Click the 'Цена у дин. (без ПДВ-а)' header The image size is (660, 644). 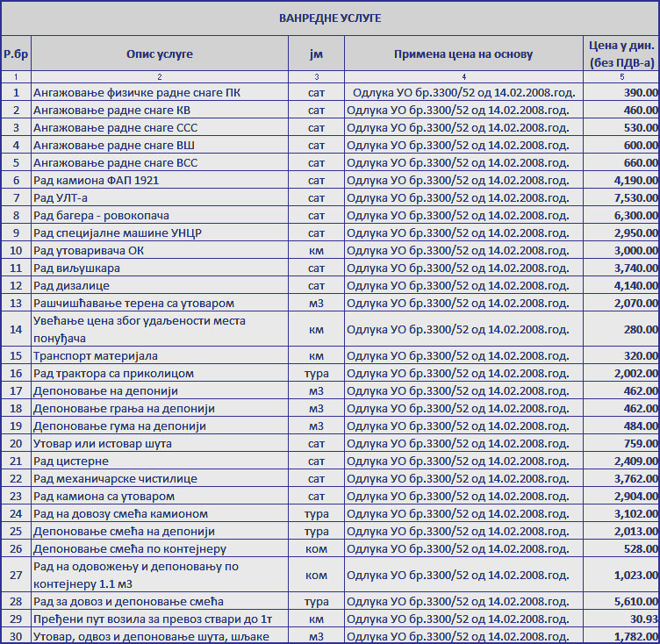pyautogui.click(x=621, y=54)
